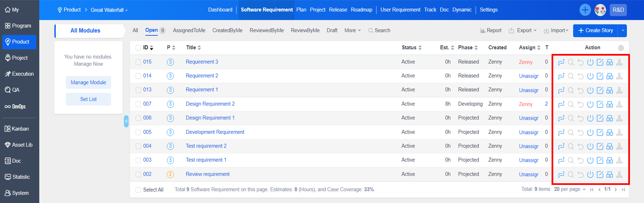The width and height of the screenshot is (644, 203).
Task: Change the 20 per page setting
Action: [570, 189]
